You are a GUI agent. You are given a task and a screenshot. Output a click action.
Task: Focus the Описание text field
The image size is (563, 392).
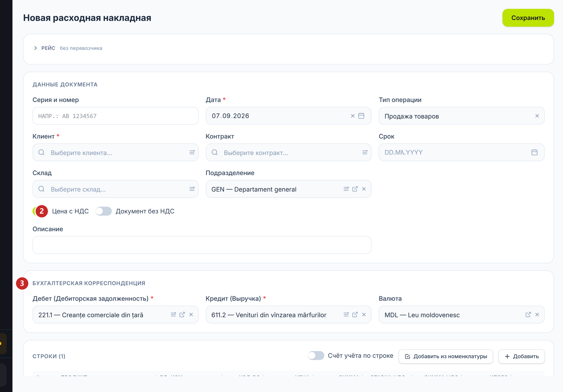(202, 245)
